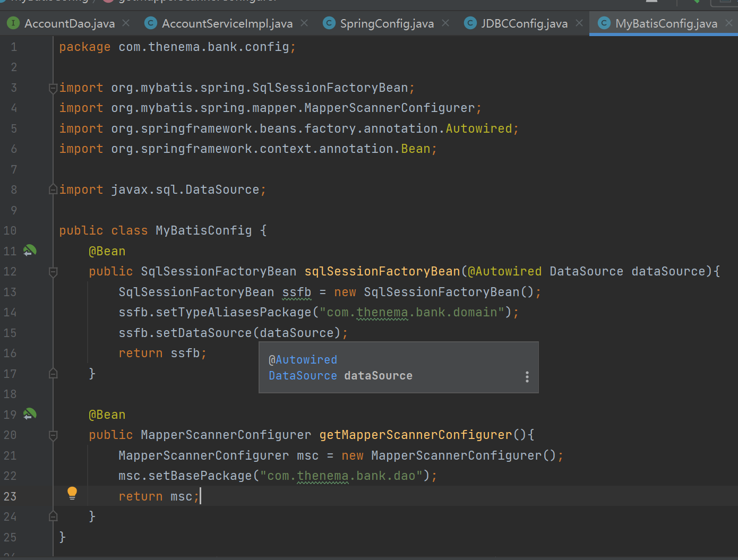Click the SqlSessionFactoryBean import on line 3
Viewport: 738px width, 560px height.
coord(237,88)
